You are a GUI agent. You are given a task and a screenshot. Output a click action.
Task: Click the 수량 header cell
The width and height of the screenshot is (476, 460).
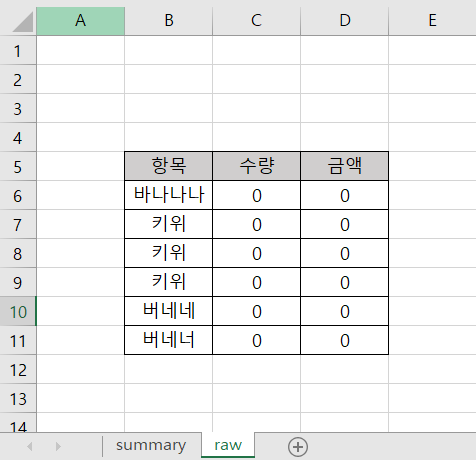pyautogui.click(x=257, y=166)
